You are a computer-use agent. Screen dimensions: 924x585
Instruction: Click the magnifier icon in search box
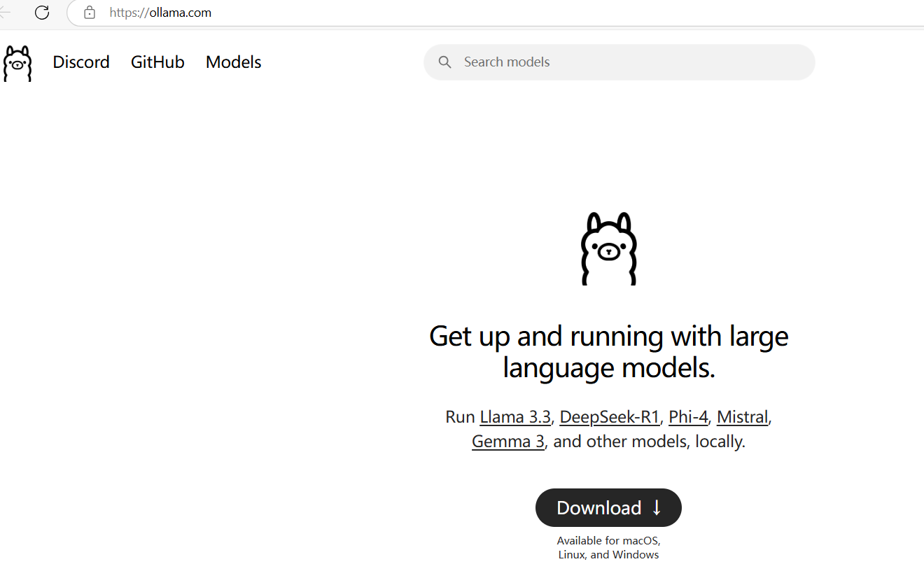tap(444, 62)
